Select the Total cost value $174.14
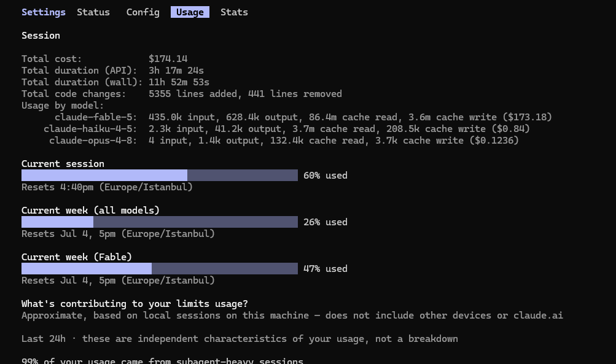 pyautogui.click(x=168, y=59)
